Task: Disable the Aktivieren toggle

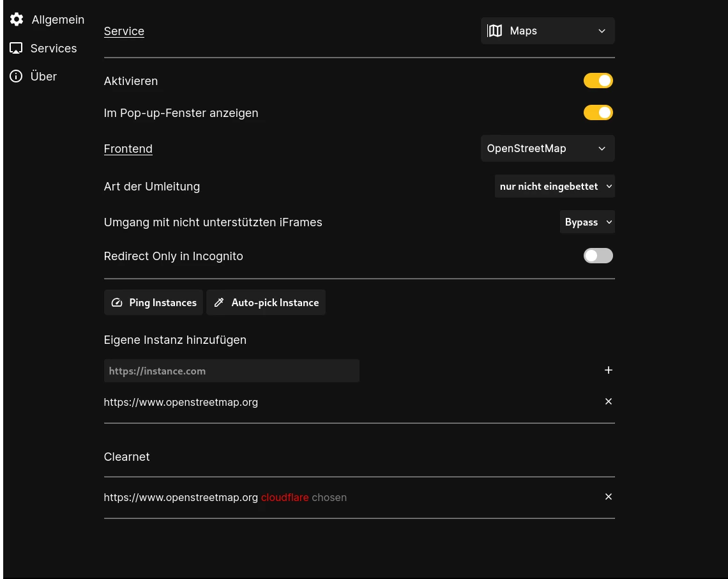Action: 598,81
